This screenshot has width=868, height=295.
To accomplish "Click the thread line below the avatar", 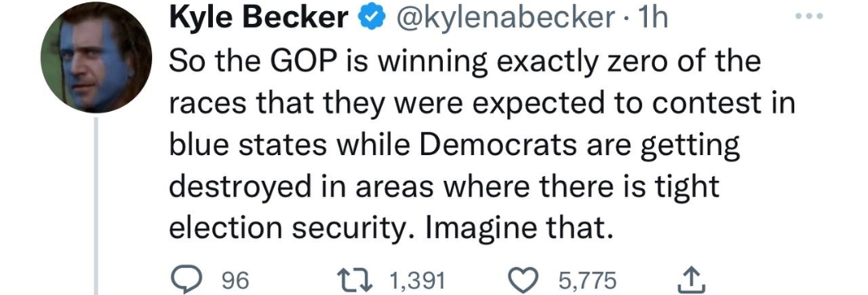I will (96, 206).
